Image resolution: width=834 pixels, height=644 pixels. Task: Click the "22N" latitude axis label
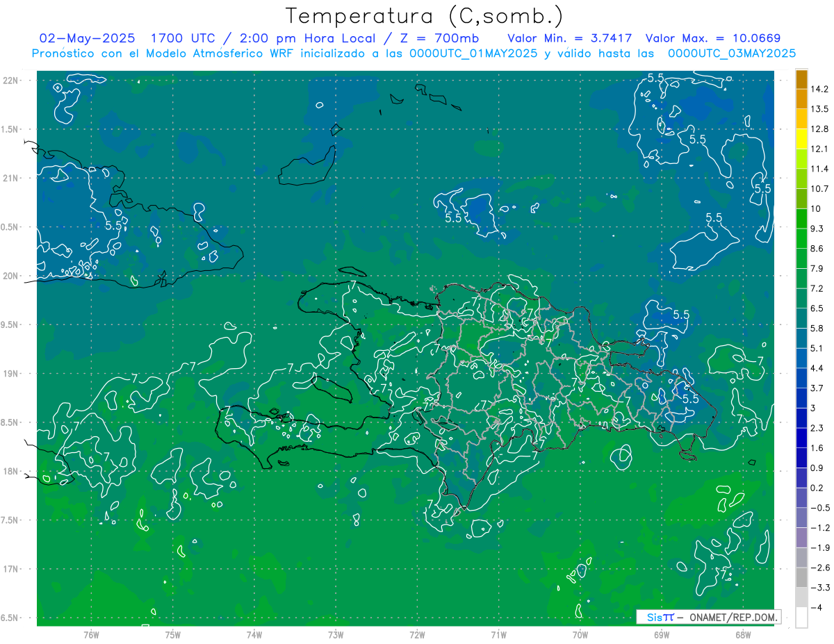coord(10,81)
